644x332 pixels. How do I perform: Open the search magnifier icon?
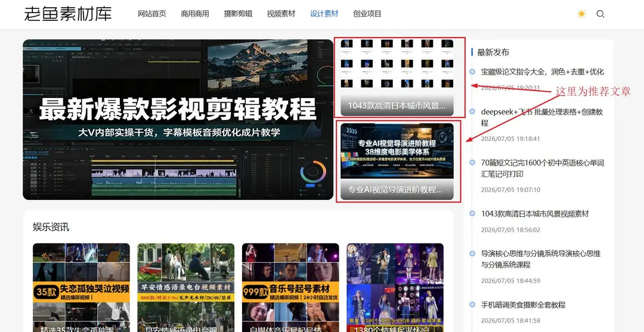pos(600,14)
